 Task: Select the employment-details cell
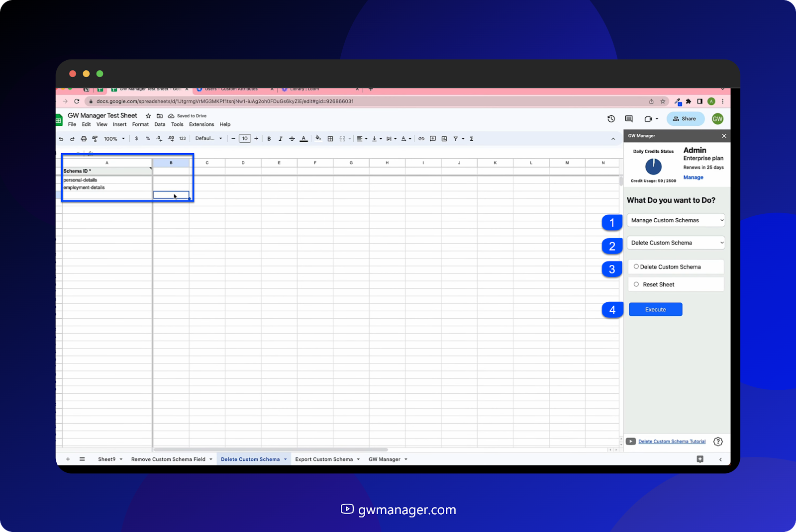(x=107, y=187)
